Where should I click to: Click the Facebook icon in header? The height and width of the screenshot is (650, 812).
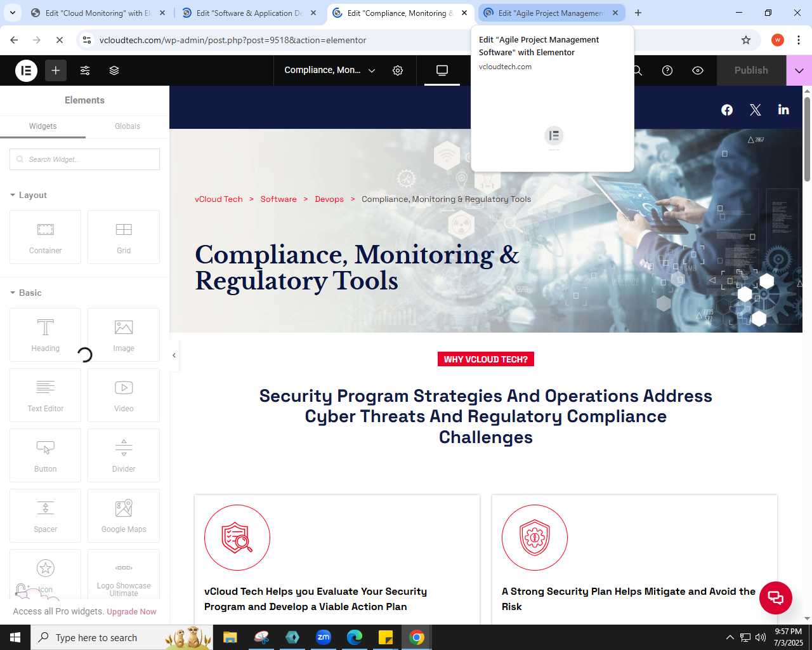[x=727, y=110]
